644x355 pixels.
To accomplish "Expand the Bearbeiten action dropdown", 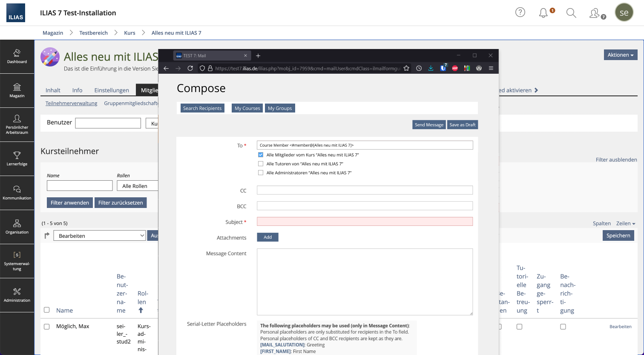I will click(x=100, y=236).
